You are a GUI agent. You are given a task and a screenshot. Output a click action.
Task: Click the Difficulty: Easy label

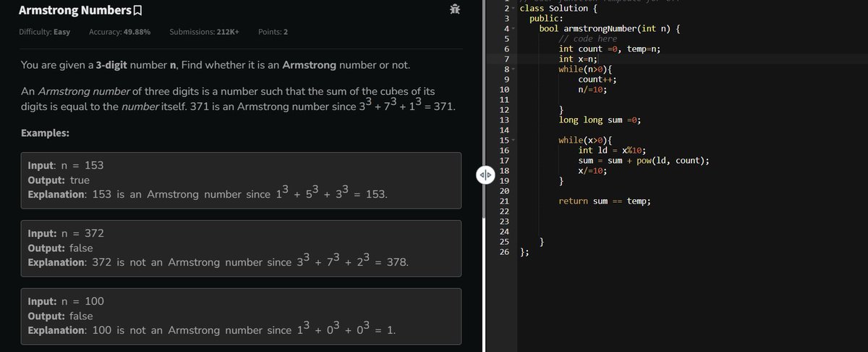click(44, 33)
